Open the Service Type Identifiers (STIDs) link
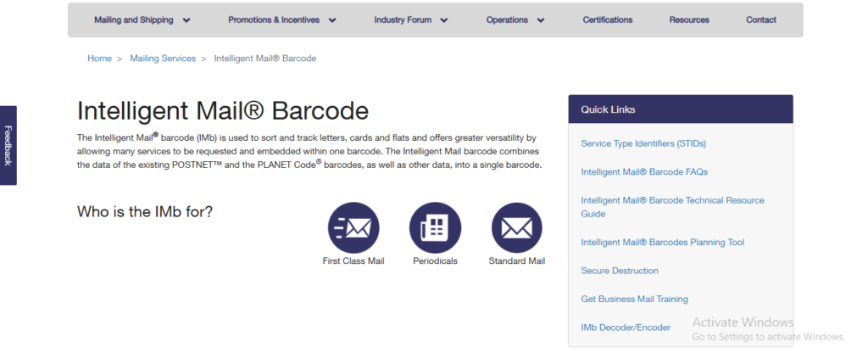Image resolution: width=868 pixels, height=364 pixels. (x=643, y=143)
